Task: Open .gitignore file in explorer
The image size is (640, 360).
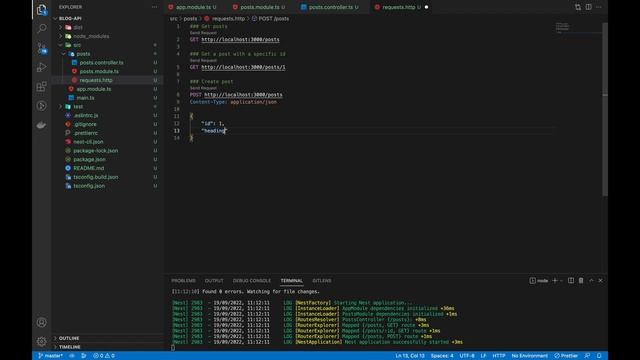Action: (85, 124)
